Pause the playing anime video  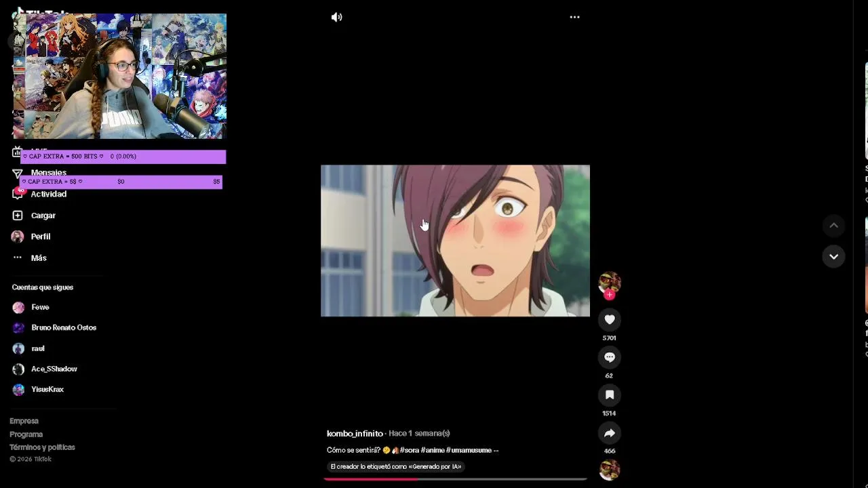pyautogui.click(x=455, y=241)
